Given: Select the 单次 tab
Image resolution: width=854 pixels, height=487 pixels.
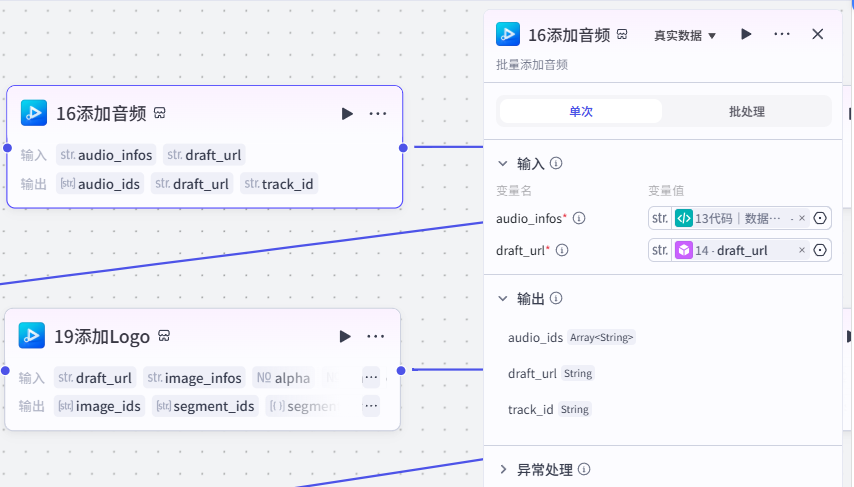Looking at the screenshot, I should tap(581, 112).
